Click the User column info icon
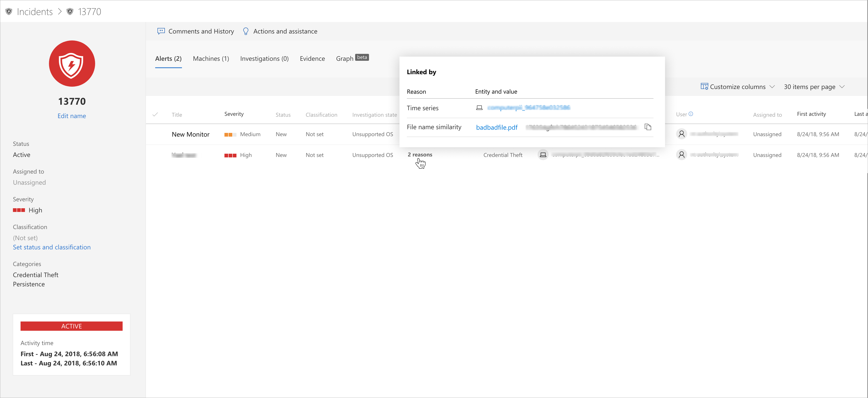 point(691,114)
